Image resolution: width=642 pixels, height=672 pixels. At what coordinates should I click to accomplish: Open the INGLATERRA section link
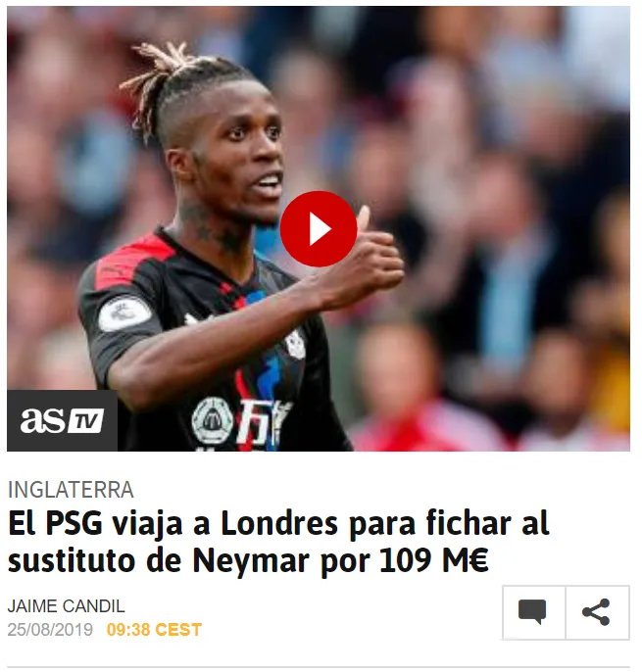click(x=71, y=490)
